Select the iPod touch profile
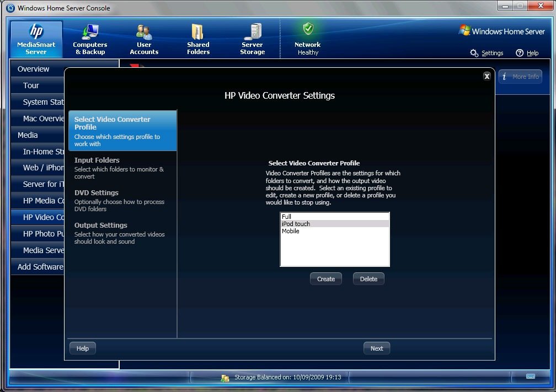 335,224
